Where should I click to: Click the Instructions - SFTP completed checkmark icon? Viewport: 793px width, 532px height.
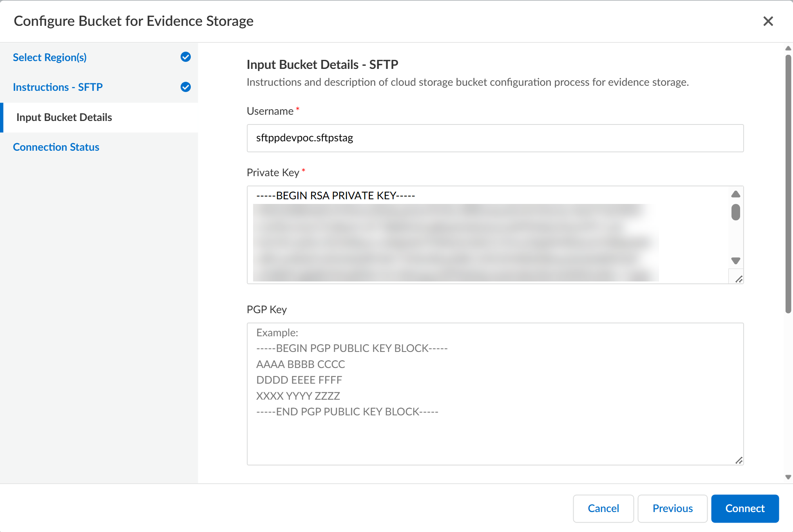[x=186, y=87]
